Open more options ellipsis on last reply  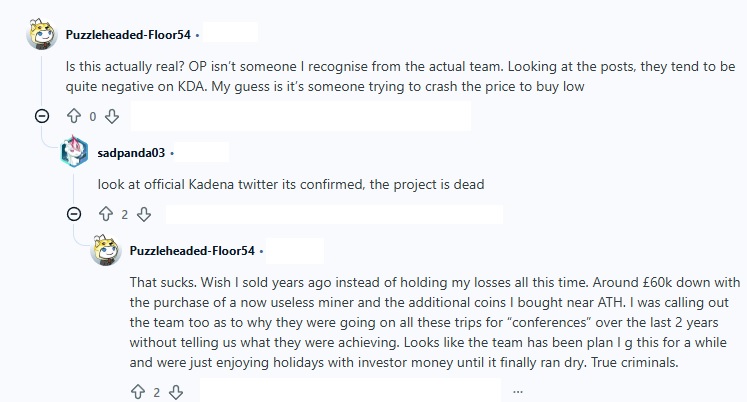click(x=517, y=392)
